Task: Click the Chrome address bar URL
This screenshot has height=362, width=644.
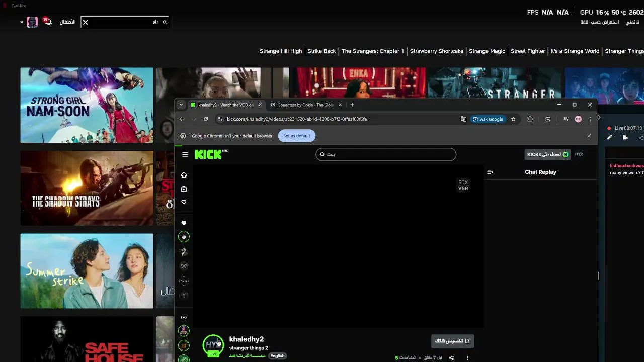Action: [x=297, y=119]
